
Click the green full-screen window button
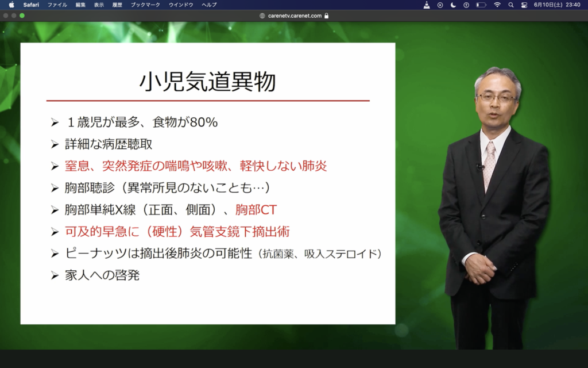[22, 16]
